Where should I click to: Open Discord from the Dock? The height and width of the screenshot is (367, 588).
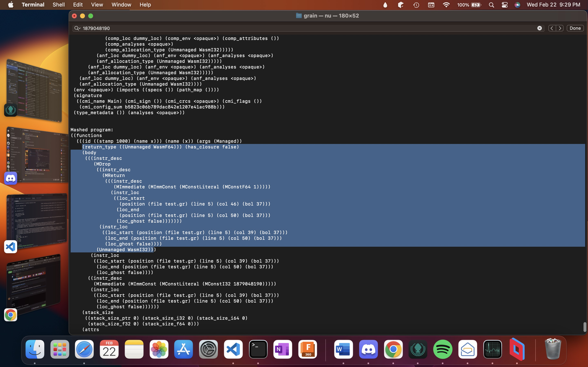click(x=368, y=349)
